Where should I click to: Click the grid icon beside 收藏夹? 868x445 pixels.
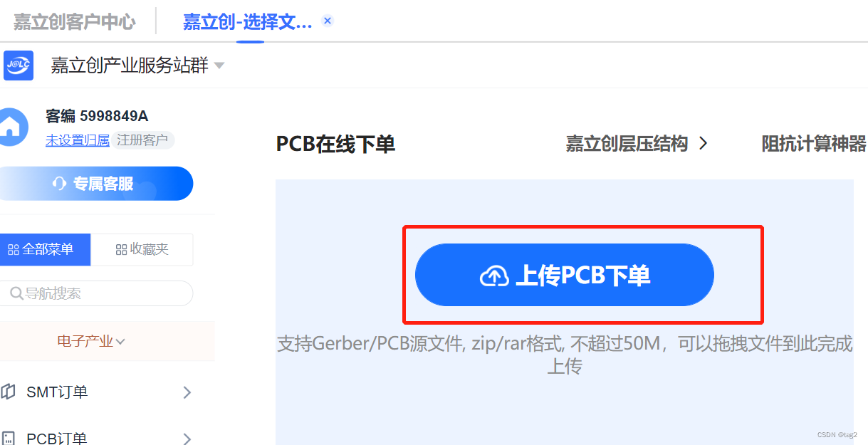point(121,250)
